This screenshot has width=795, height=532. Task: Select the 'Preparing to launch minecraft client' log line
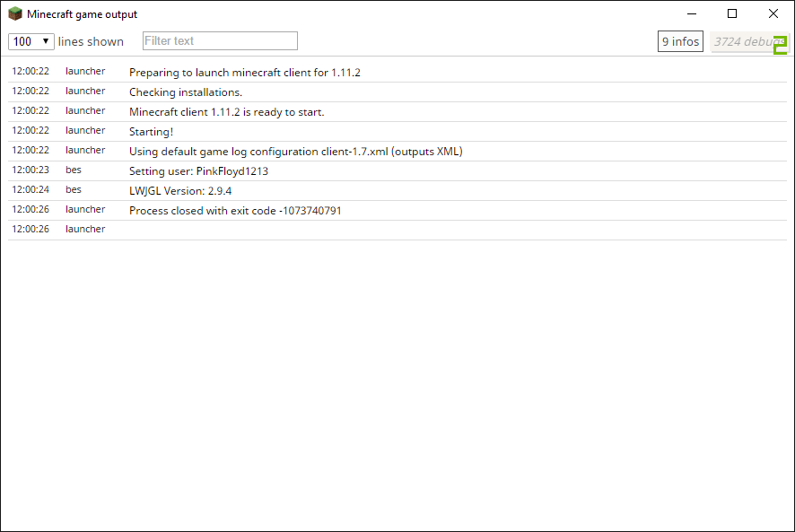click(245, 73)
